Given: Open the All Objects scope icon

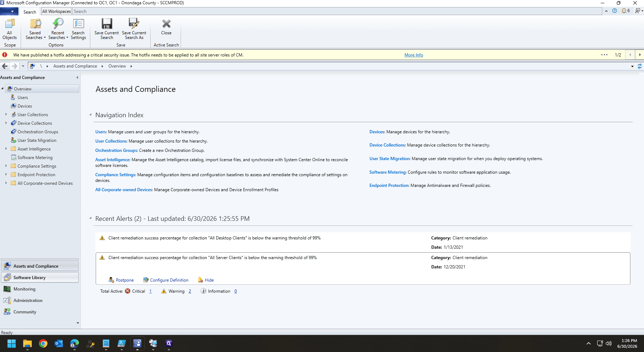Looking at the screenshot, I should (x=10, y=29).
